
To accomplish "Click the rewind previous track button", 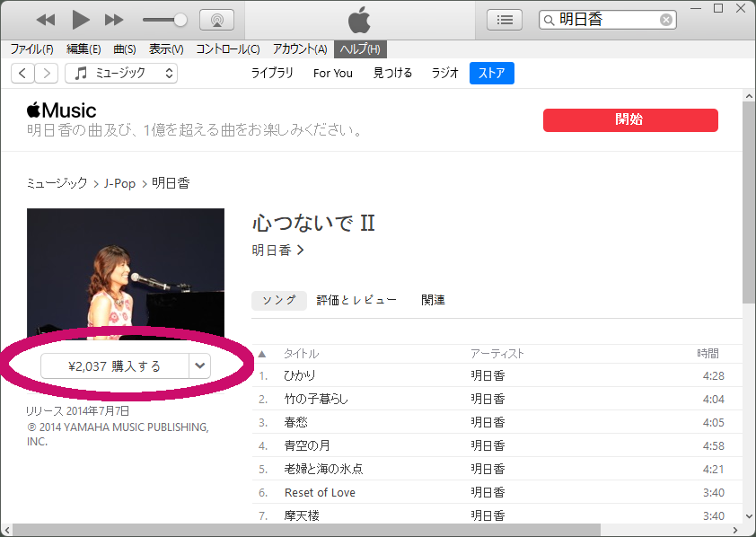I will (46, 20).
